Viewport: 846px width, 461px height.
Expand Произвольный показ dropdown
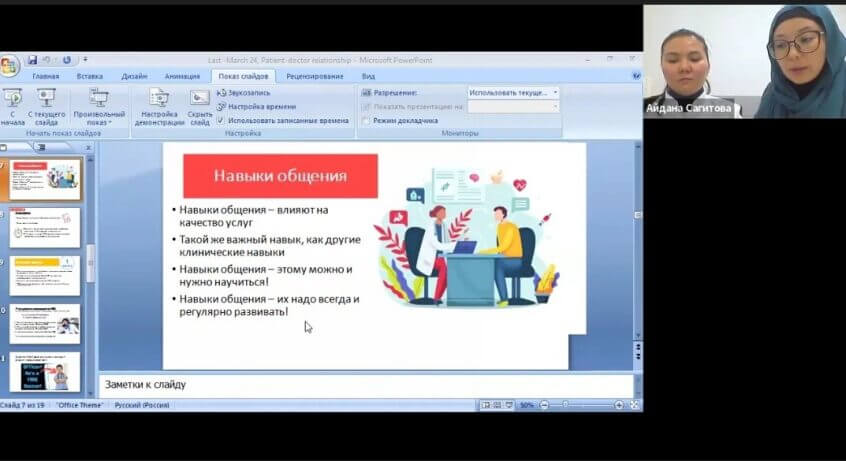click(99, 104)
